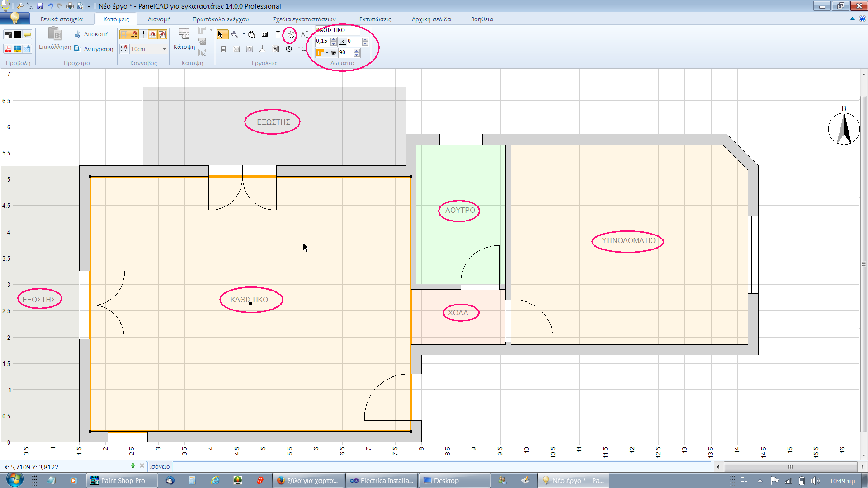Click the Αντιγραφή copy button

click(x=94, y=49)
